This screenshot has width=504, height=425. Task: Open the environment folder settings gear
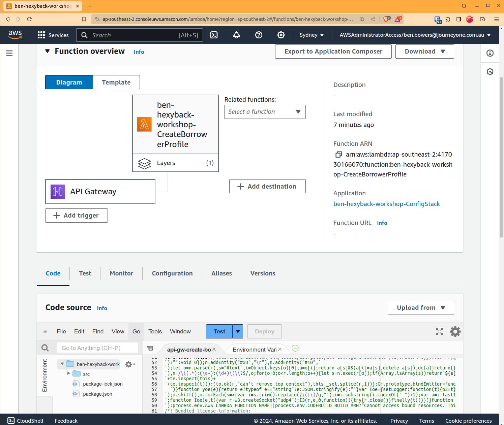pos(130,364)
